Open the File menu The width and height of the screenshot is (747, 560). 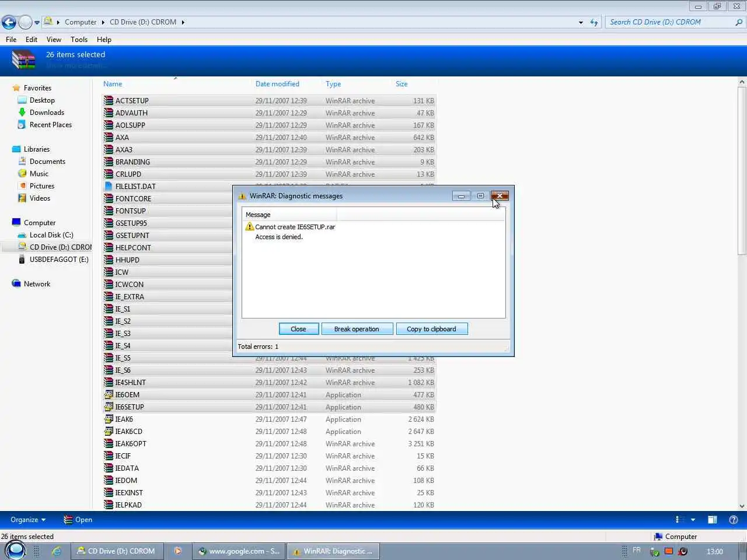coord(11,39)
